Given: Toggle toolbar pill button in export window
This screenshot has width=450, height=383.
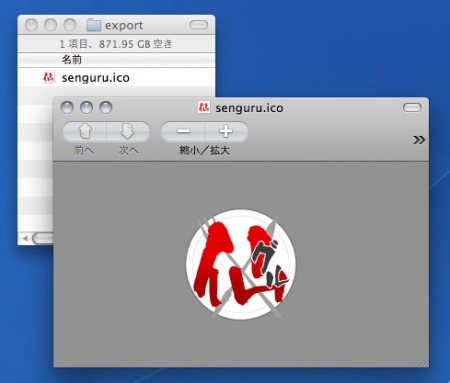Looking at the screenshot, I should coord(199,25).
